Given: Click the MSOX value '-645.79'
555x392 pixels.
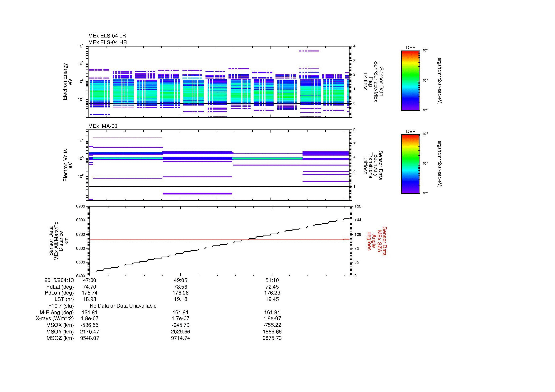Looking at the screenshot, I should (180, 325).
